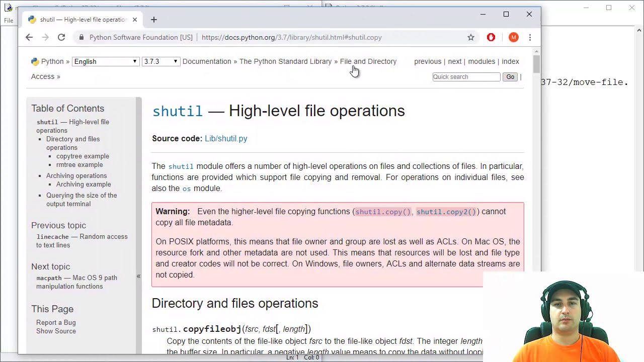Open the Lib/shutil.py source link

pos(226,138)
